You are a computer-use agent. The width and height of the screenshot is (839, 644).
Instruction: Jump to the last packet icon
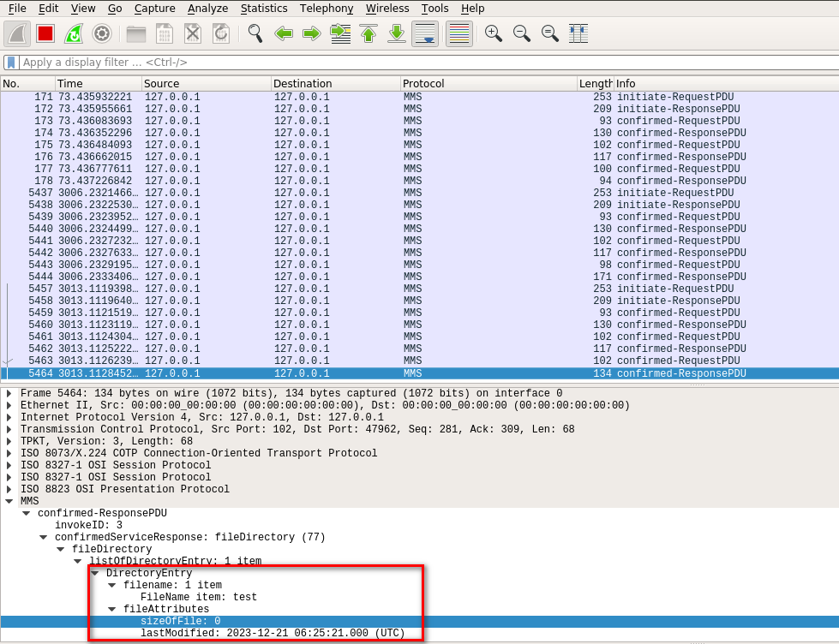[x=397, y=33]
